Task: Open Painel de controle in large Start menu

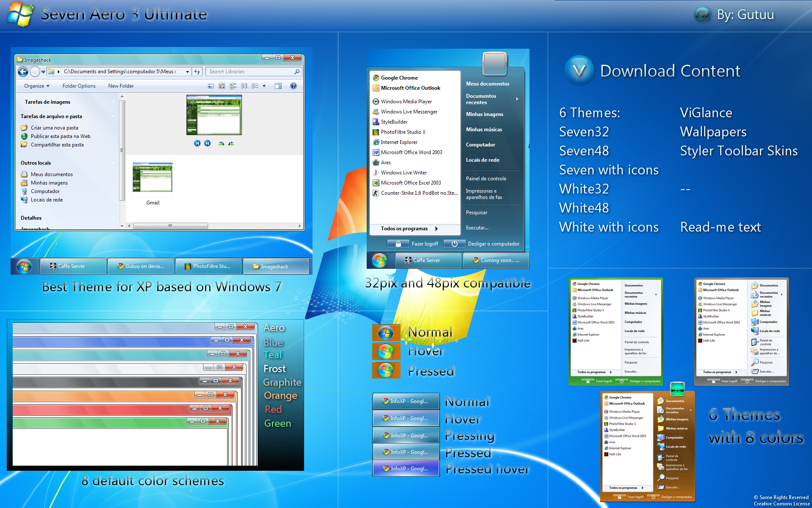Action: pos(486,179)
